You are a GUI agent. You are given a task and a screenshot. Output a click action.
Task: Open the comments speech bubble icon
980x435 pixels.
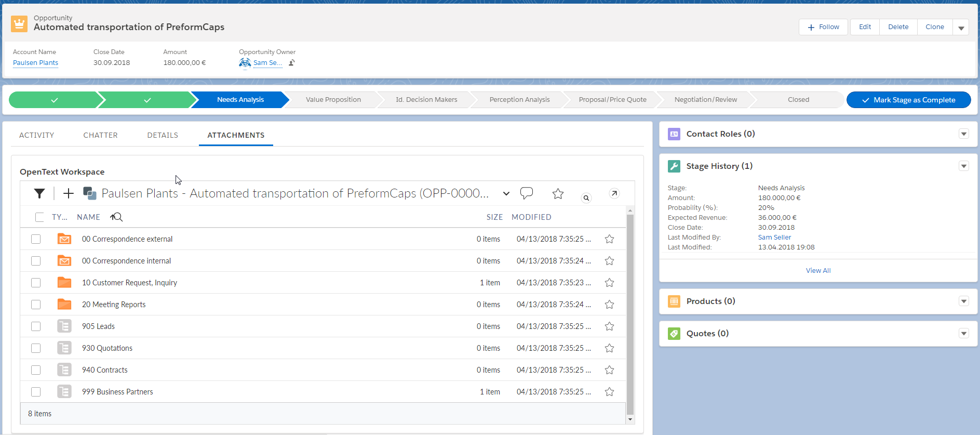coord(527,193)
